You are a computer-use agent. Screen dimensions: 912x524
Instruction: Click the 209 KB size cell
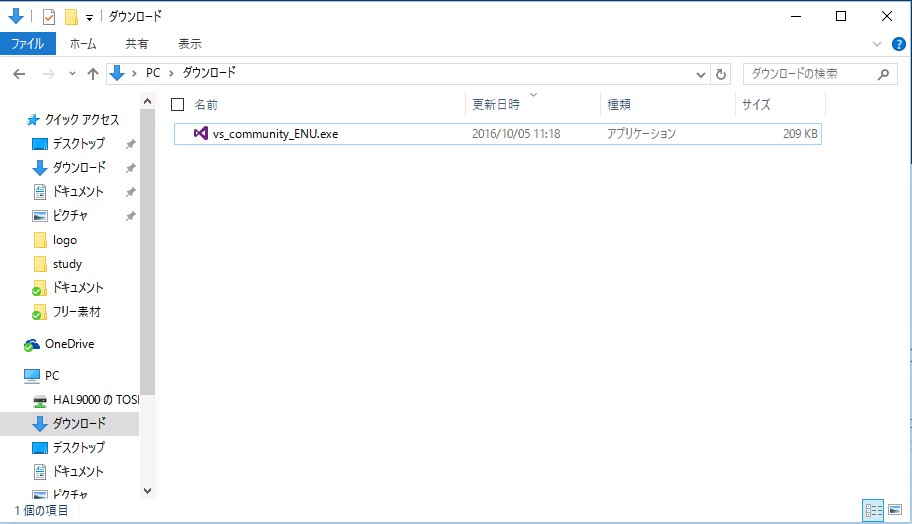[800, 134]
